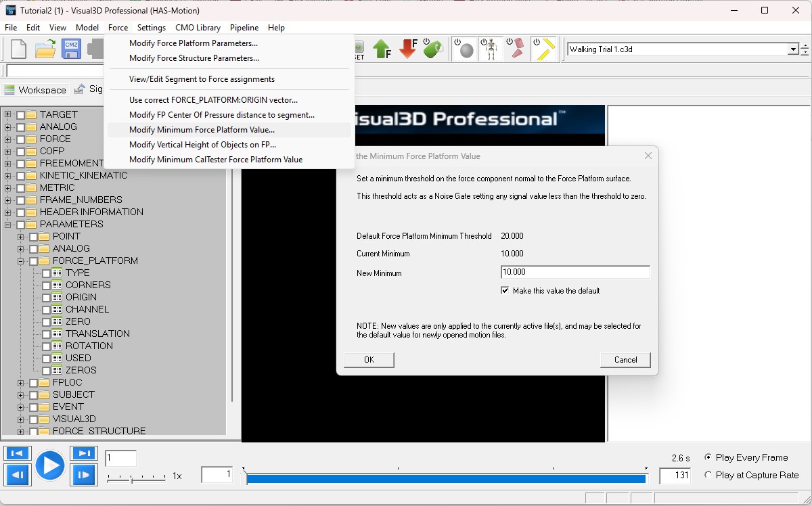Check the TARGET folder checkbox

(20, 114)
